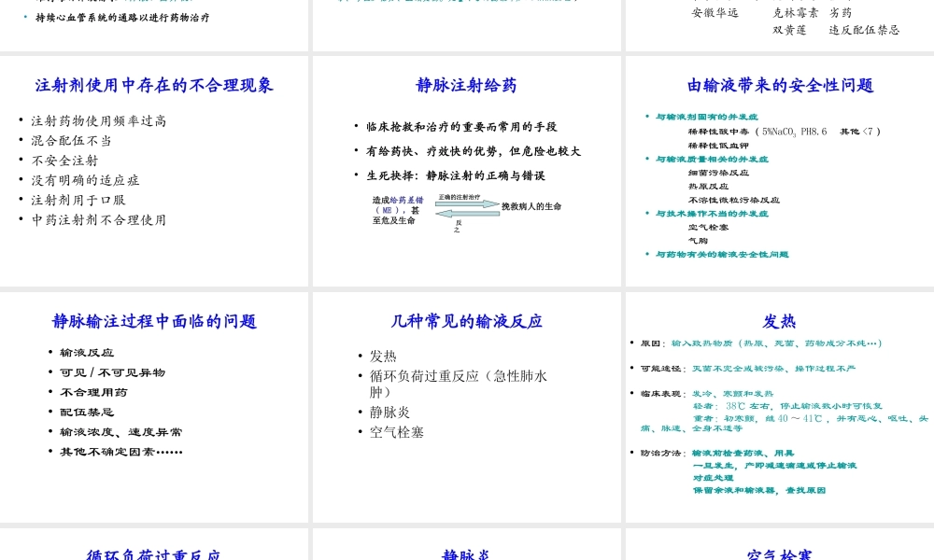934x560 pixels.
Task: Click line 有给药快、疗效快的优势，但危险也较大
Action: pyautogui.click(x=474, y=151)
